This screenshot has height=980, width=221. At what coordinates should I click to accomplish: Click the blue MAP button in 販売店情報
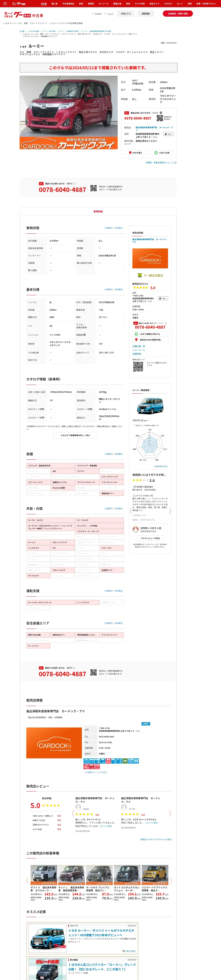point(145,724)
